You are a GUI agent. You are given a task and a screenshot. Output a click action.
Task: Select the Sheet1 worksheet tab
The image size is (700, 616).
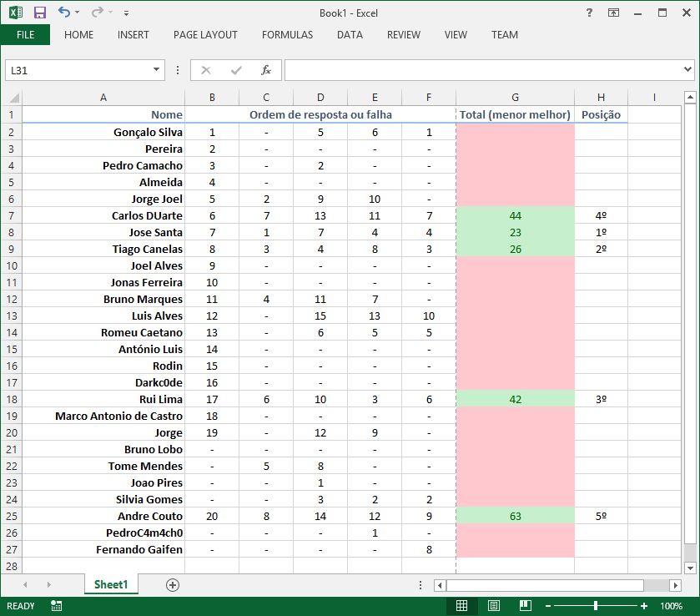point(111,585)
